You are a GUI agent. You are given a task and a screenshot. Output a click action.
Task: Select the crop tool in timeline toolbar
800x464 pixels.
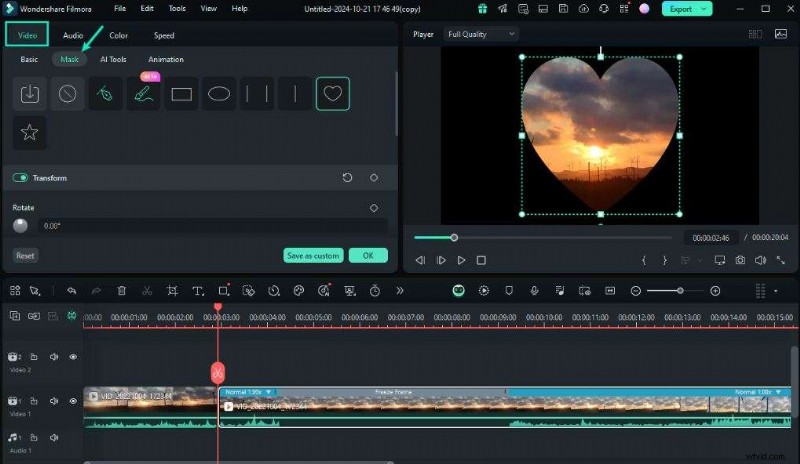(x=172, y=290)
